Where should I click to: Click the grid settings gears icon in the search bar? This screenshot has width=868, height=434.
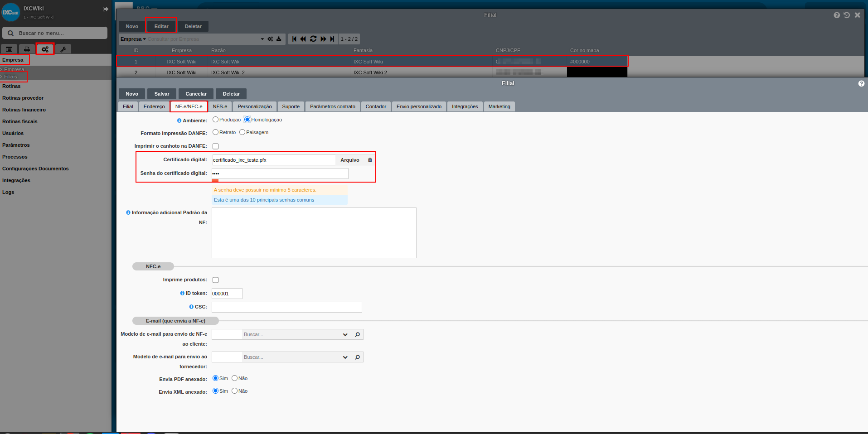pyautogui.click(x=270, y=39)
